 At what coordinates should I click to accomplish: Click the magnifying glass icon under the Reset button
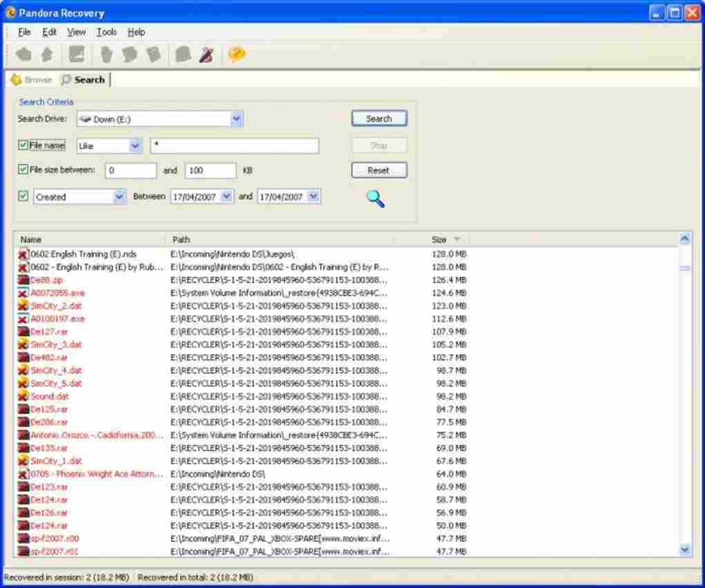click(375, 199)
